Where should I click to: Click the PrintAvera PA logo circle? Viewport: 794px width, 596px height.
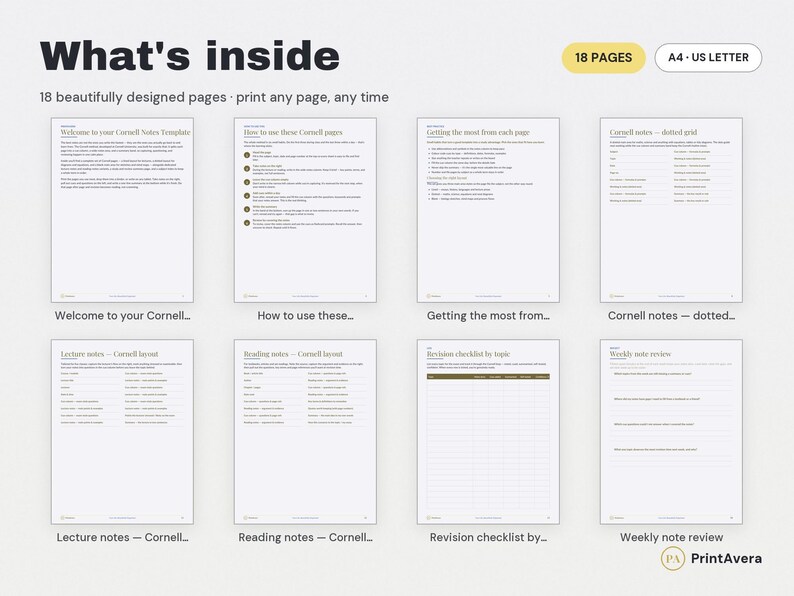(x=672, y=559)
